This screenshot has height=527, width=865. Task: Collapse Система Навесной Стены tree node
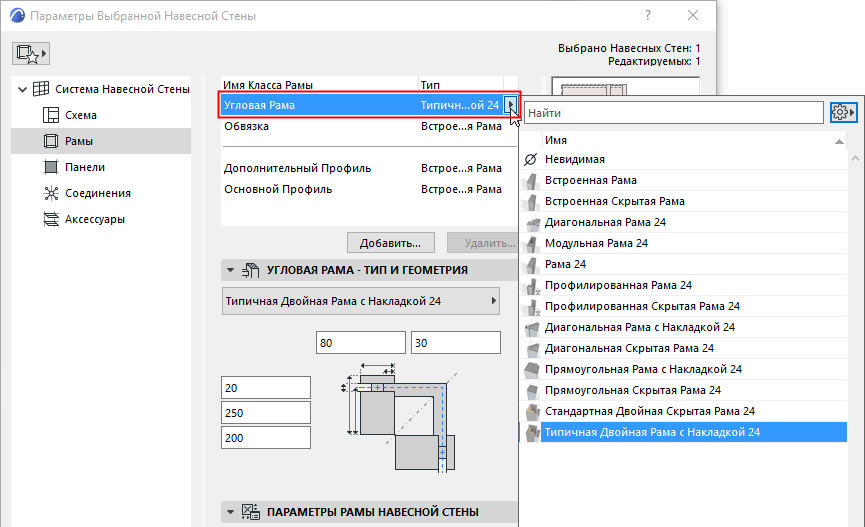click(x=22, y=89)
